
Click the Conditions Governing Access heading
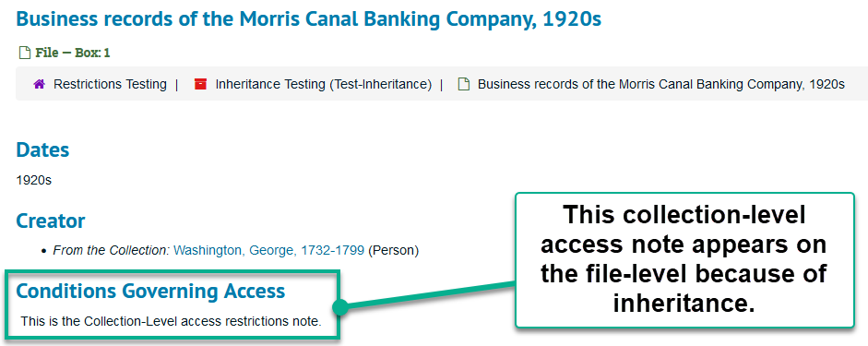click(x=150, y=291)
